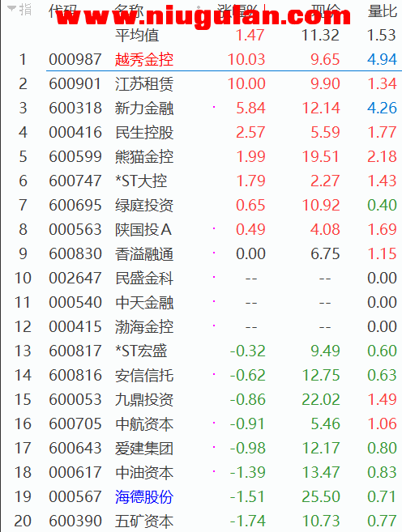402x532 pixels.
Task: Sort by the 量比 column header
Action: [x=383, y=11]
